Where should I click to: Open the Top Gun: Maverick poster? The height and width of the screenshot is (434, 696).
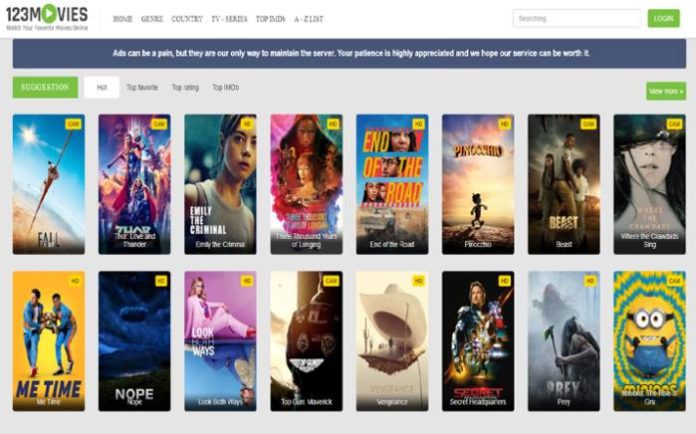[306, 340]
